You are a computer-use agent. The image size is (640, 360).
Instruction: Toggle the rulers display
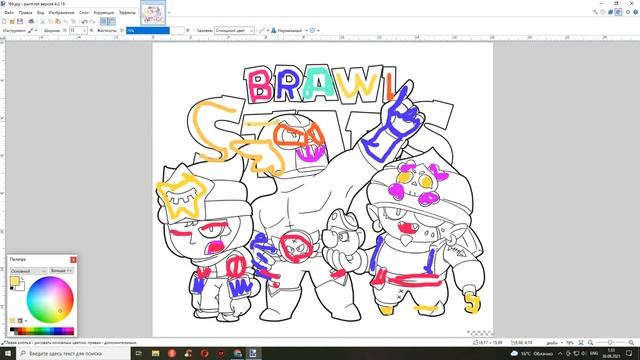click(x=111, y=21)
